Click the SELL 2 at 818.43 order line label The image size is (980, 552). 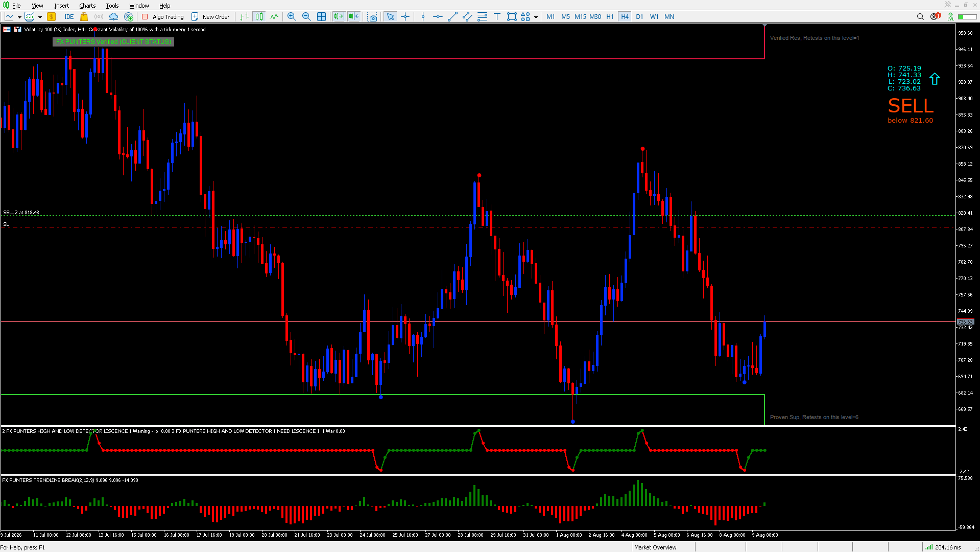(21, 213)
